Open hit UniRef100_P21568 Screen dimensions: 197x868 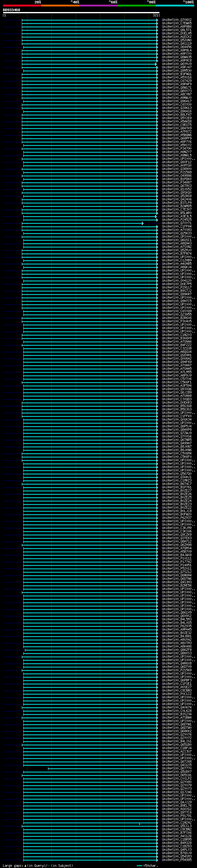(x=177, y=172)
